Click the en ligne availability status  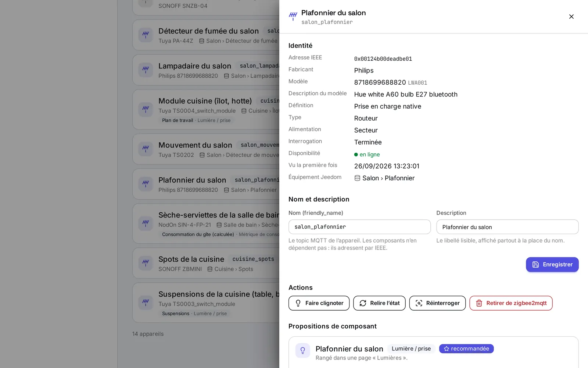(x=367, y=155)
